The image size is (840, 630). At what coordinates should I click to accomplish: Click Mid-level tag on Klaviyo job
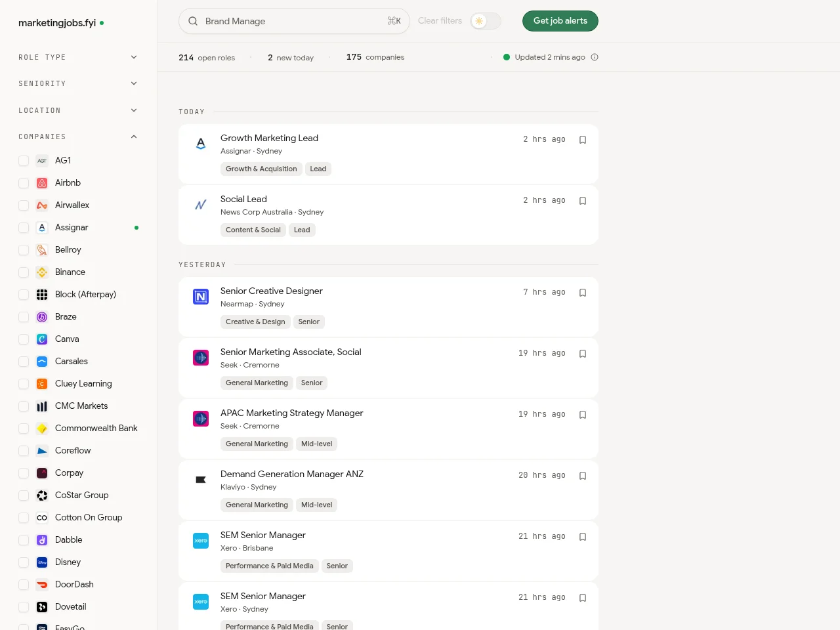pyautogui.click(x=316, y=505)
